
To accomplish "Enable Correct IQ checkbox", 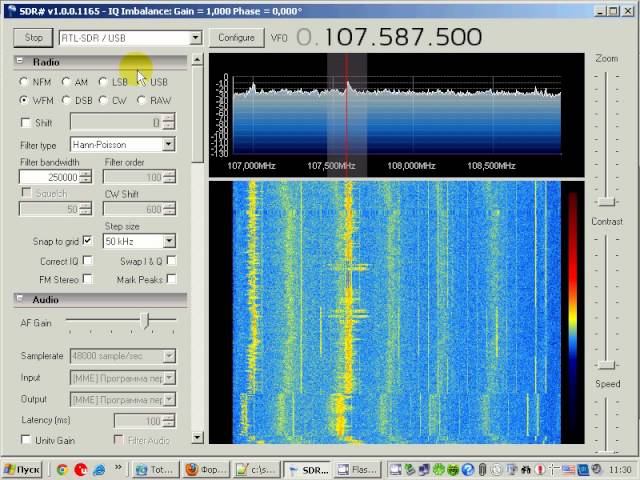I will tap(87, 260).
